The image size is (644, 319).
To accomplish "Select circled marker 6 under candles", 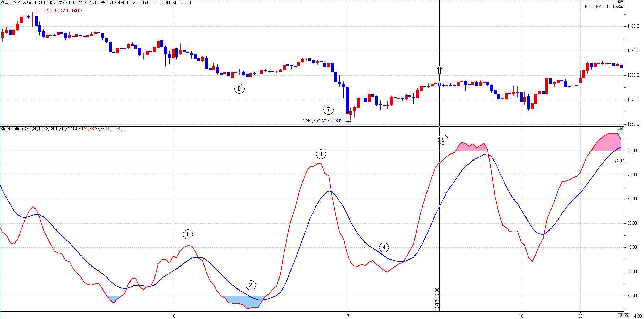I will click(x=239, y=89).
